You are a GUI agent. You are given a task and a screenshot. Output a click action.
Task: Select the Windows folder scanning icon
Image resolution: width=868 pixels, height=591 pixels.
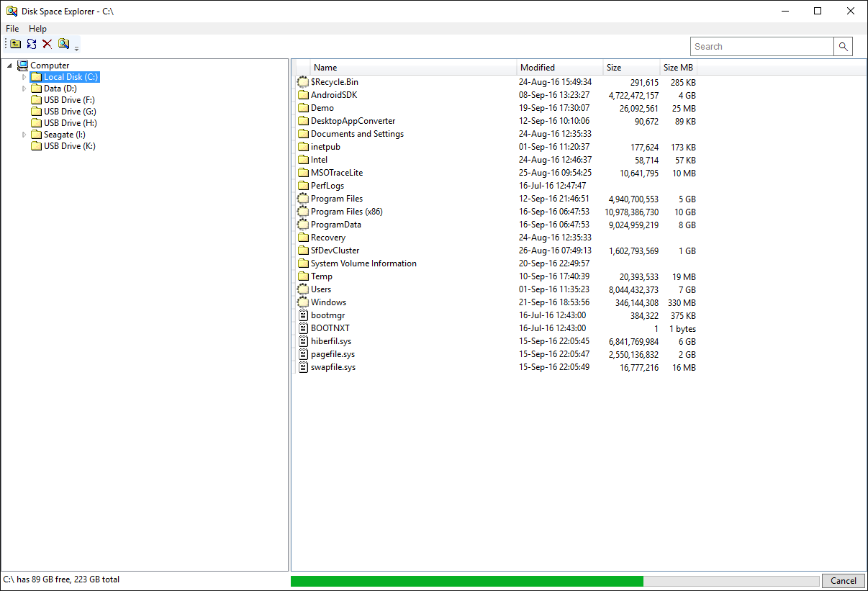[x=303, y=302]
